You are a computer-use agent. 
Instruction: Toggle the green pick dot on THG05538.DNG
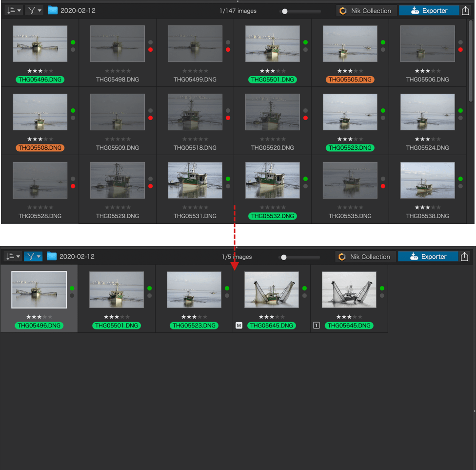[x=460, y=179]
